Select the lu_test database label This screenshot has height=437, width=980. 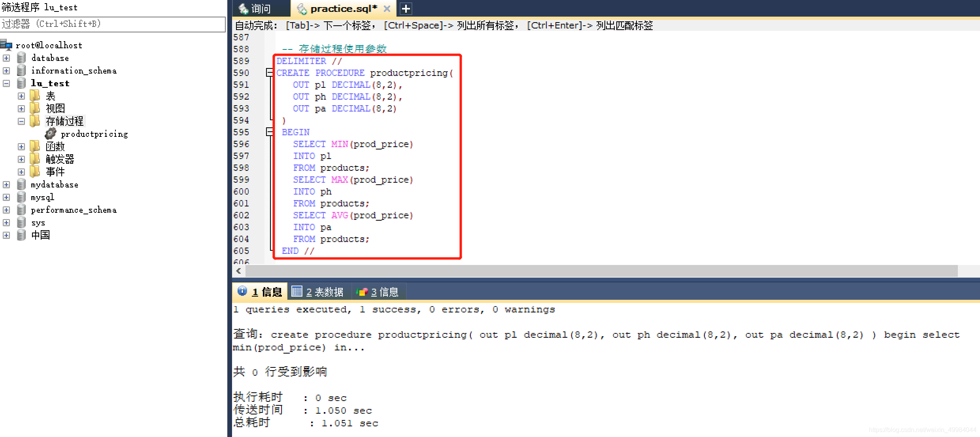coord(50,83)
